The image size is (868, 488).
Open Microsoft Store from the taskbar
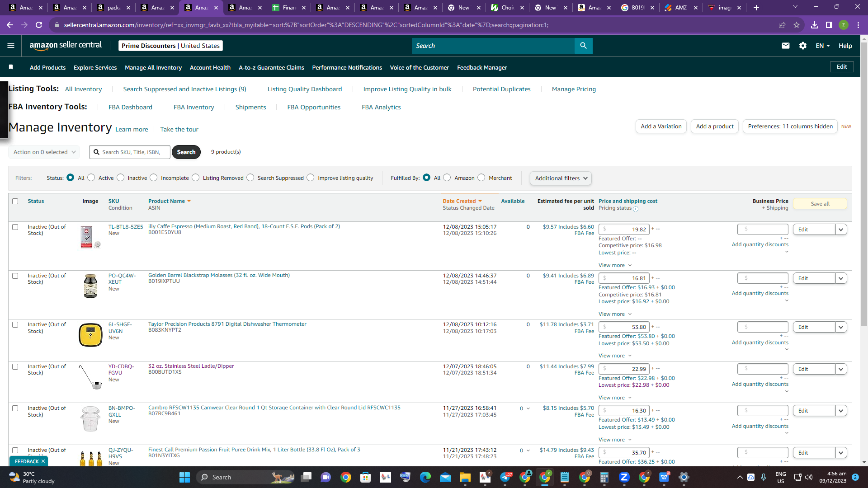(x=366, y=477)
